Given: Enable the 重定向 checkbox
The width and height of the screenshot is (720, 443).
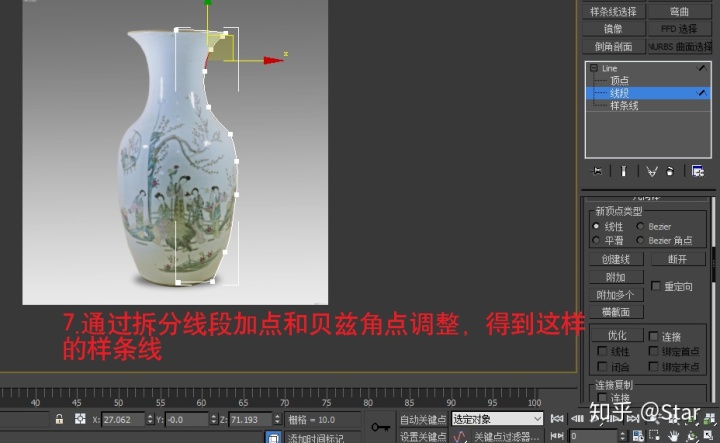Looking at the screenshot, I should [x=656, y=286].
